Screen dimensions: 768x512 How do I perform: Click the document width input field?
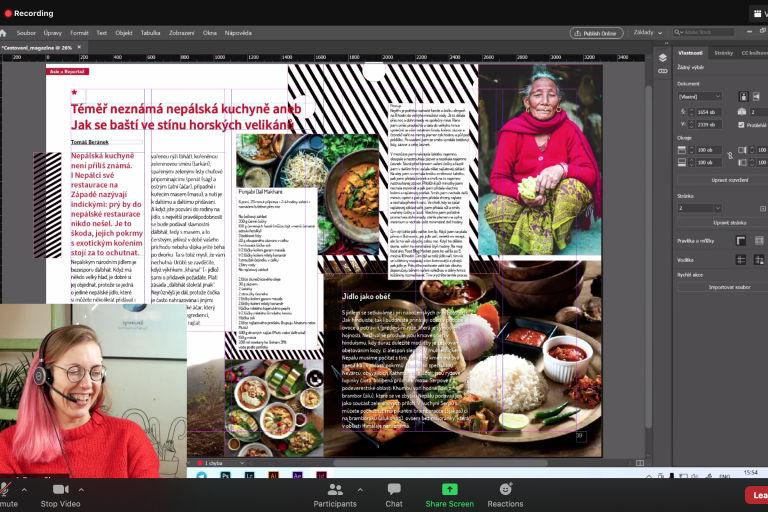[707, 112]
